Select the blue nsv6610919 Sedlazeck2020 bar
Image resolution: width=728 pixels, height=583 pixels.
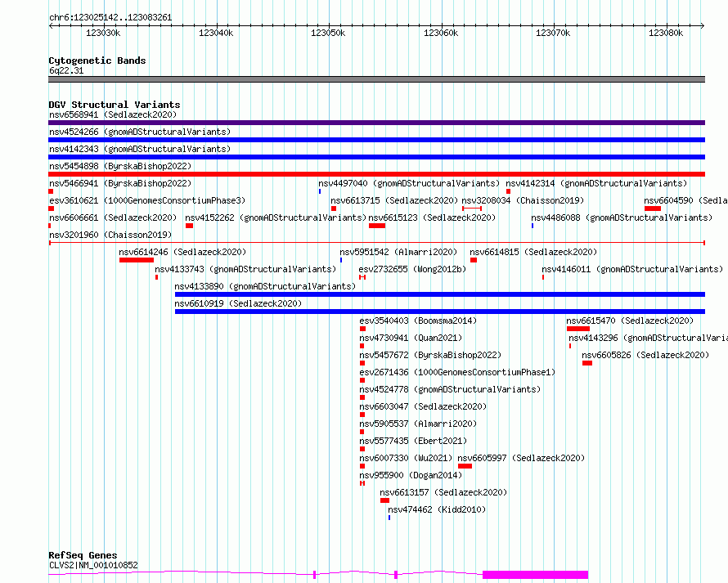click(x=440, y=312)
